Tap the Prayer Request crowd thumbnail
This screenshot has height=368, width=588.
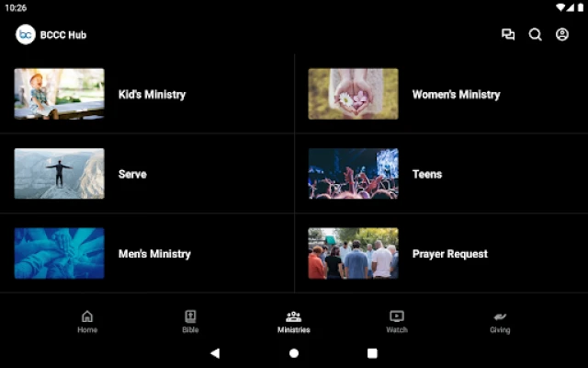coord(353,253)
